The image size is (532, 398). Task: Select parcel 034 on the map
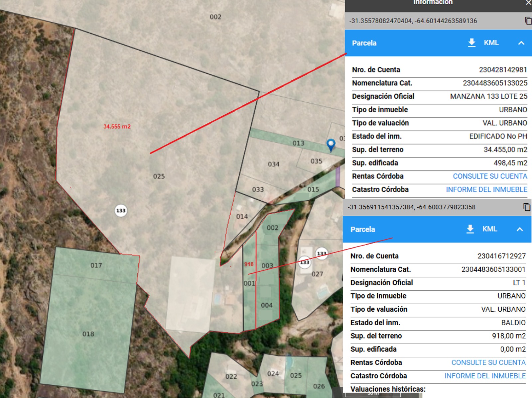tap(273, 164)
